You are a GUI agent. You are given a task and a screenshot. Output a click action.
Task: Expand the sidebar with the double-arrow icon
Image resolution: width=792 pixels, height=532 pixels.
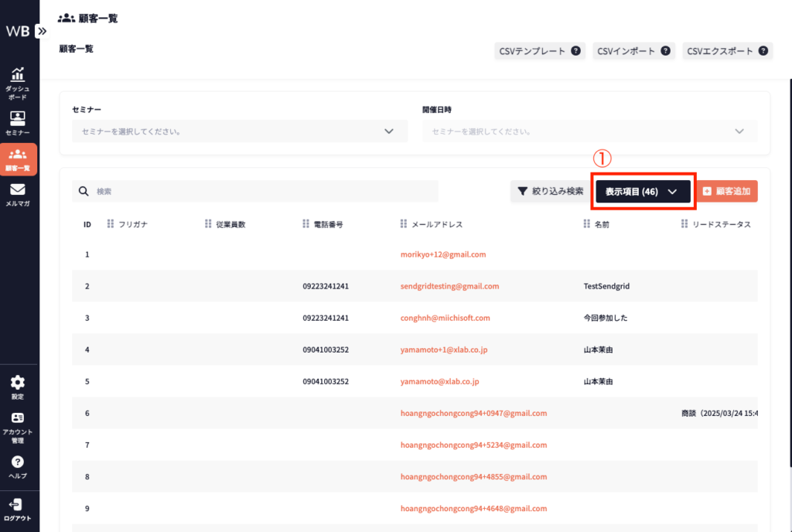[x=41, y=31]
